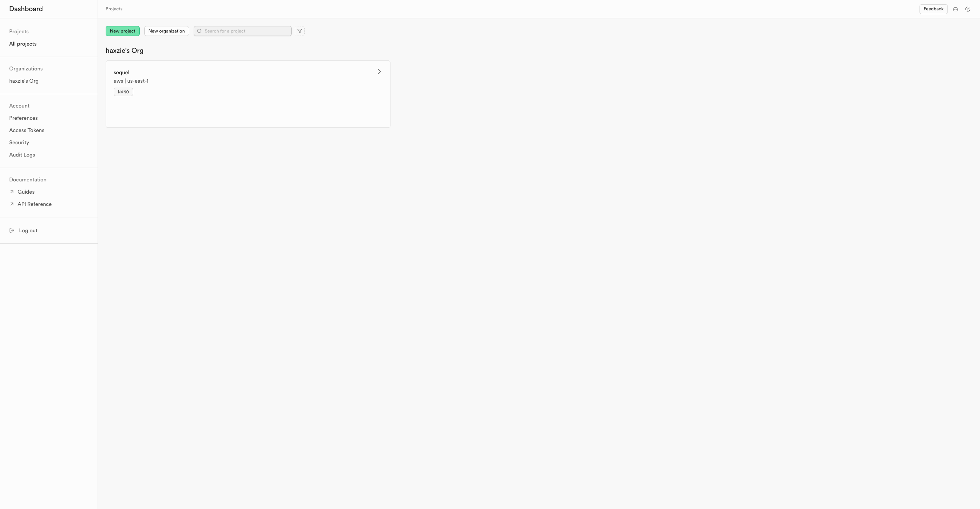980x509 pixels.
Task: Open haxzie's Org organization
Action: pyautogui.click(x=23, y=81)
